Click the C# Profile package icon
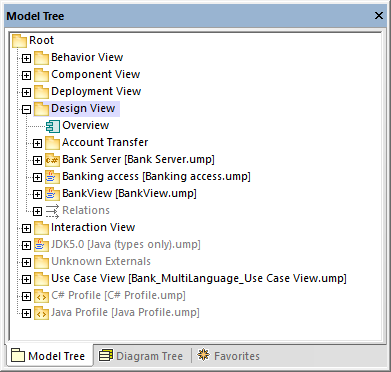391x372 pixels. coord(41,296)
